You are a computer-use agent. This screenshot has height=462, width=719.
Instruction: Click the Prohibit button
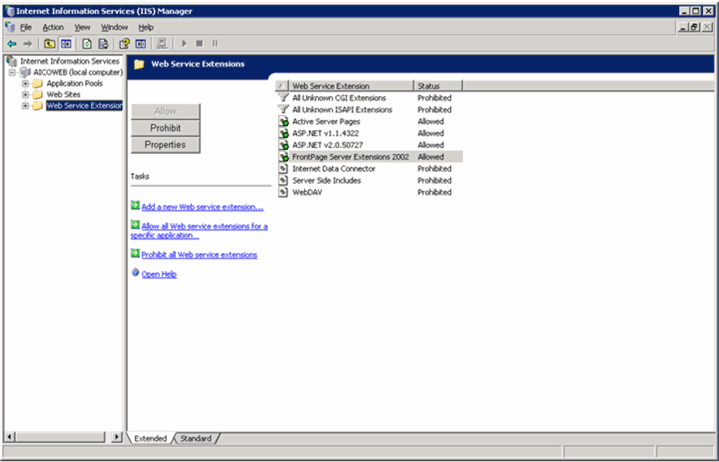[166, 128]
